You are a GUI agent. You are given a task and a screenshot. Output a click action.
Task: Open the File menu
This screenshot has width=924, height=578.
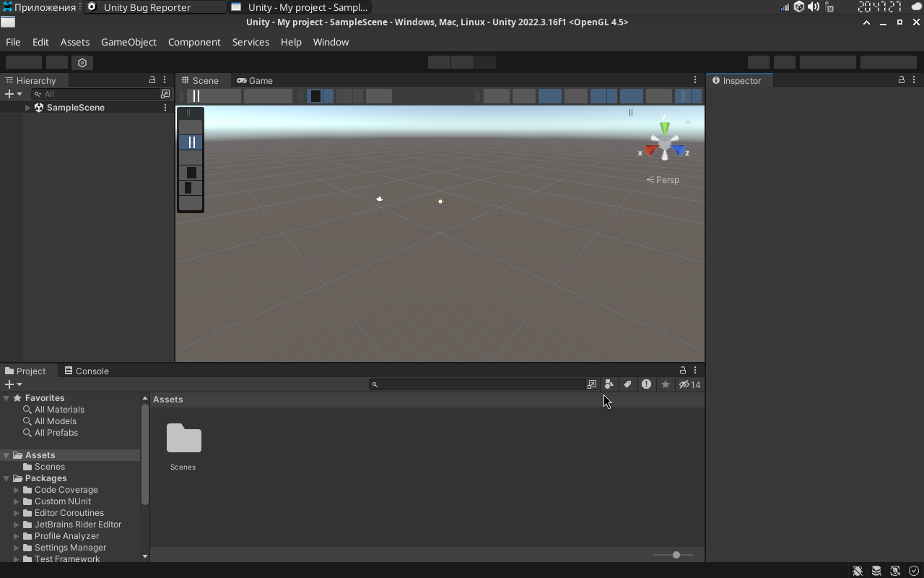13,42
